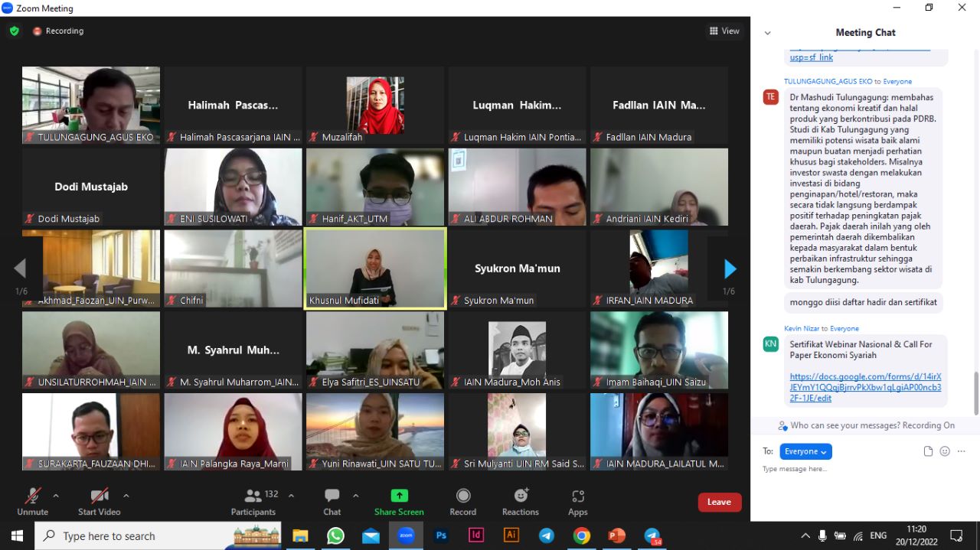Image resolution: width=980 pixels, height=550 pixels.
Task: Click the Share Screen icon
Action: pos(399,496)
